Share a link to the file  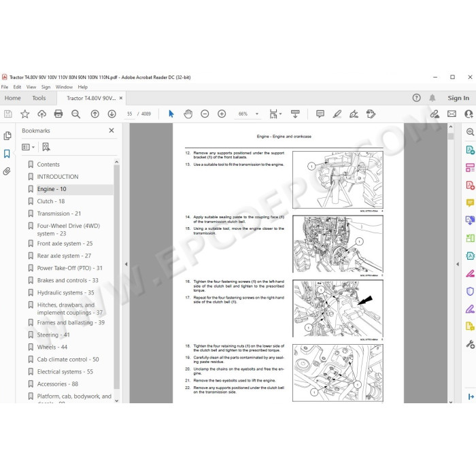435,114
